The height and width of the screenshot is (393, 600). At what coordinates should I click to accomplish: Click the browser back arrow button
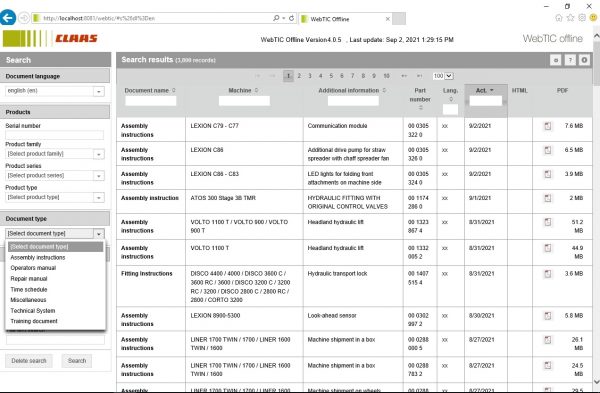point(8,18)
